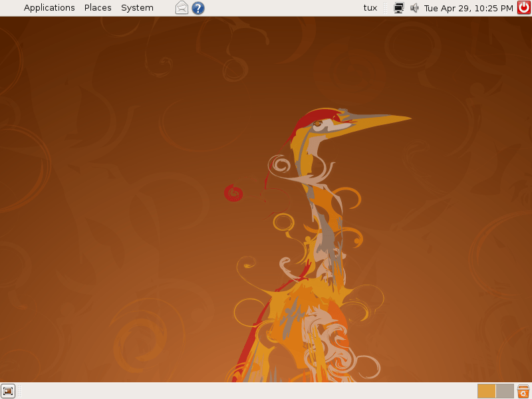Click the volume speaker icon

(414, 8)
